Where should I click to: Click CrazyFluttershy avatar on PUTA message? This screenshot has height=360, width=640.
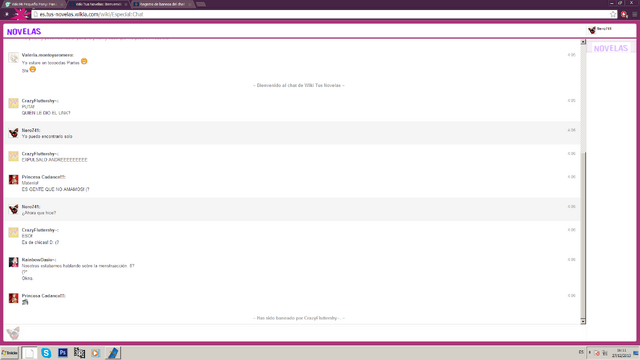[x=13, y=103]
